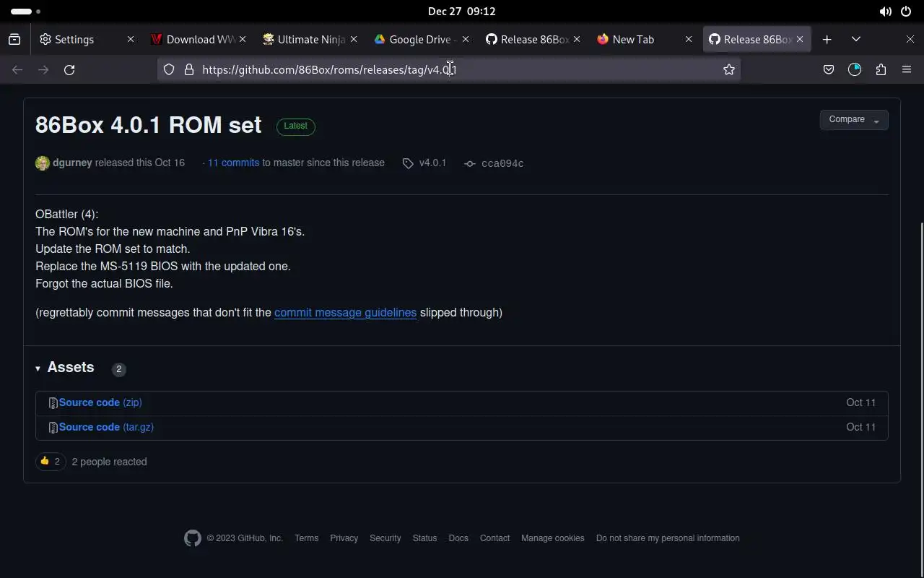The width and height of the screenshot is (924, 578).
Task: Click the '2 people reacted' text
Action: pos(110,462)
